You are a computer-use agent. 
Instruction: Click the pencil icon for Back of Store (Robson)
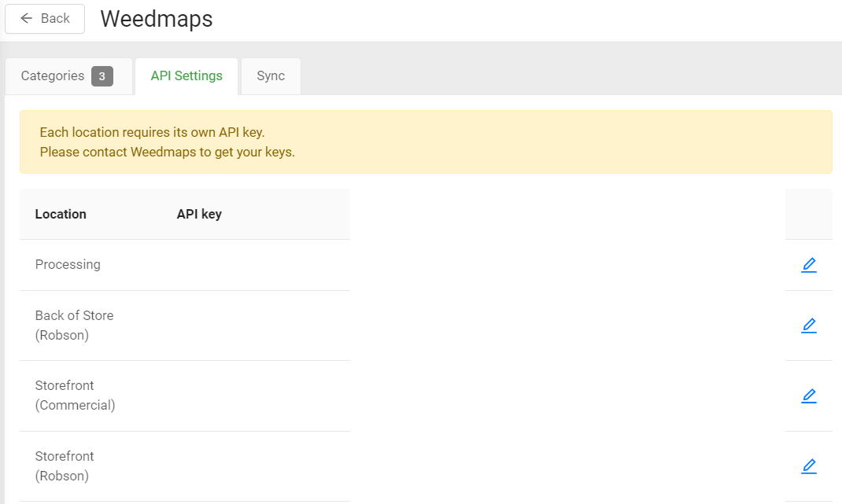coord(808,326)
